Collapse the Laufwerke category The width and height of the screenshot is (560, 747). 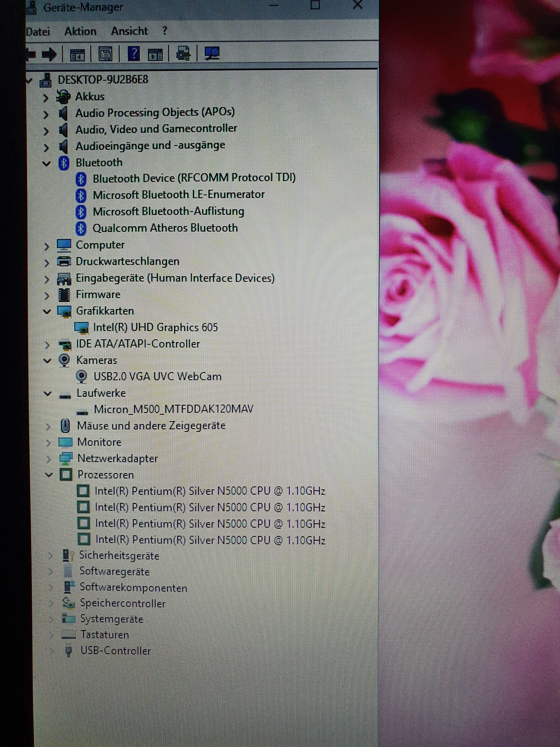pyautogui.click(x=48, y=394)
